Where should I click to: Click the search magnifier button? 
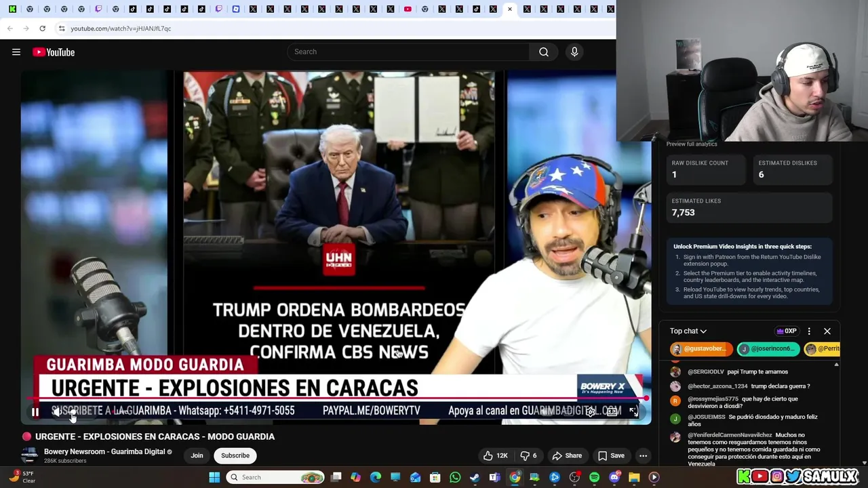[x=544, y=52]
